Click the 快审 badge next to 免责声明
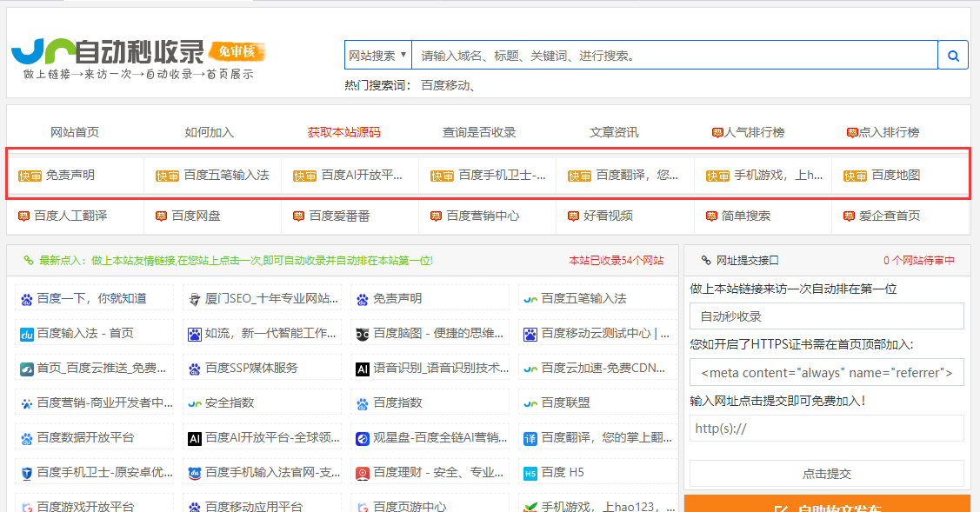Viewport: 980px width, 512px height. coord(30,176)
